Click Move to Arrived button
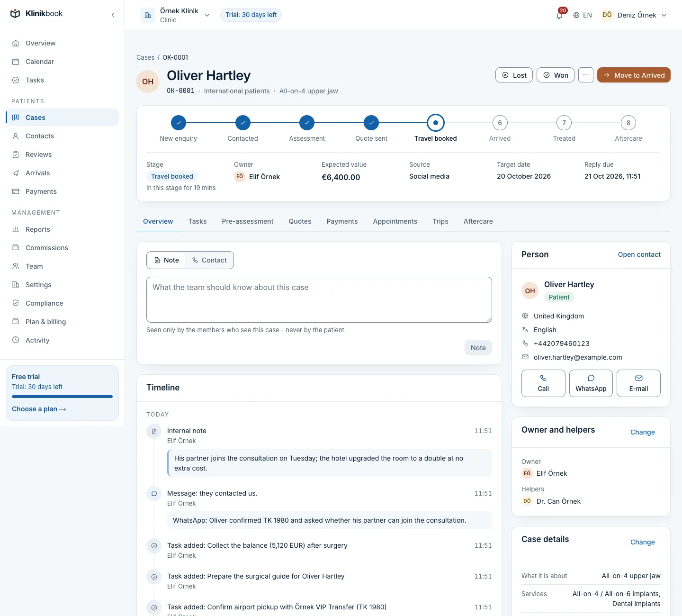The height and width of the screenshot is (616, 682). 634,75
